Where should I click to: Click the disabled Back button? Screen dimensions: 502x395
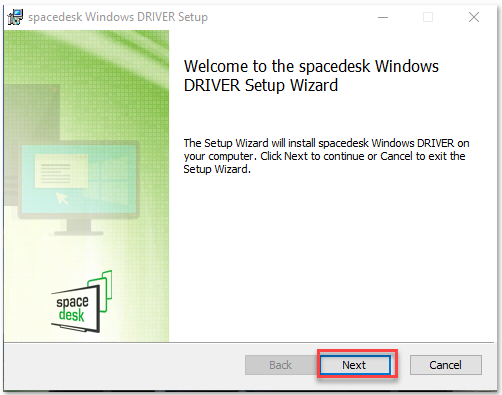(x=280, y=365)
